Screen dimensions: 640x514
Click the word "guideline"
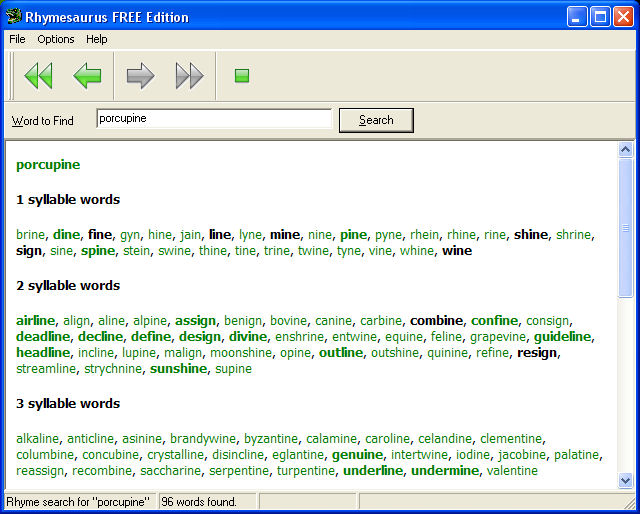point(562,337)
